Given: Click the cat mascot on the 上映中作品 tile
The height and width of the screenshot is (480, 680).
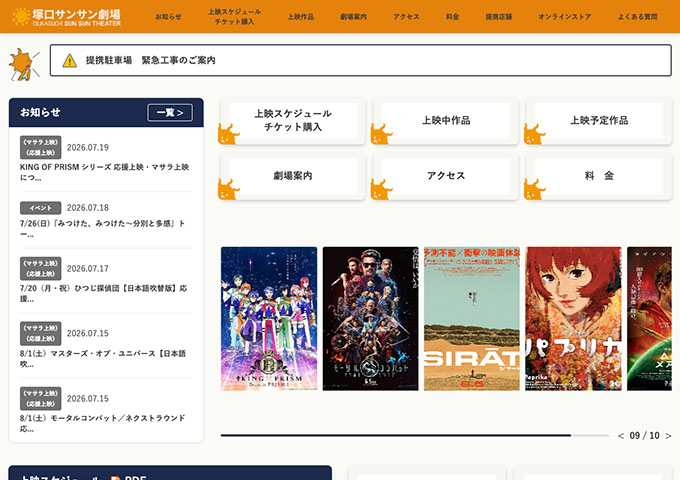Looking at the screenshot, I should pos(381,134).
